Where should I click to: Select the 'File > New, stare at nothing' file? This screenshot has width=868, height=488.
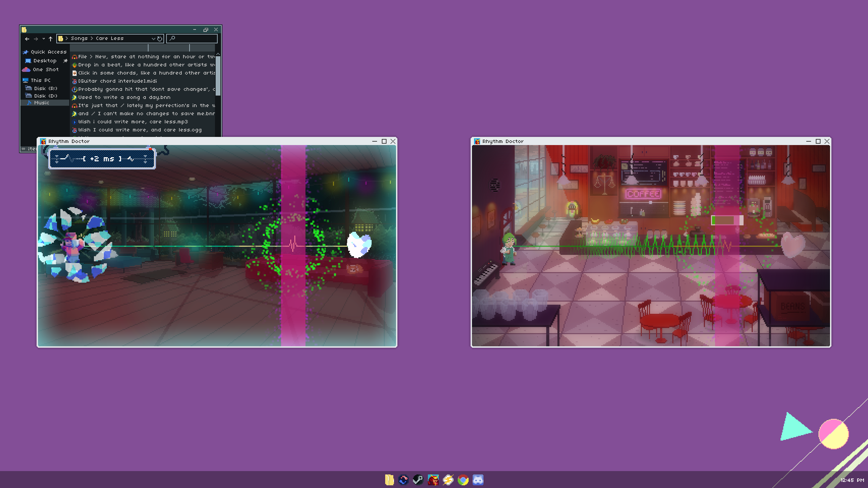(x=143, y=57)
